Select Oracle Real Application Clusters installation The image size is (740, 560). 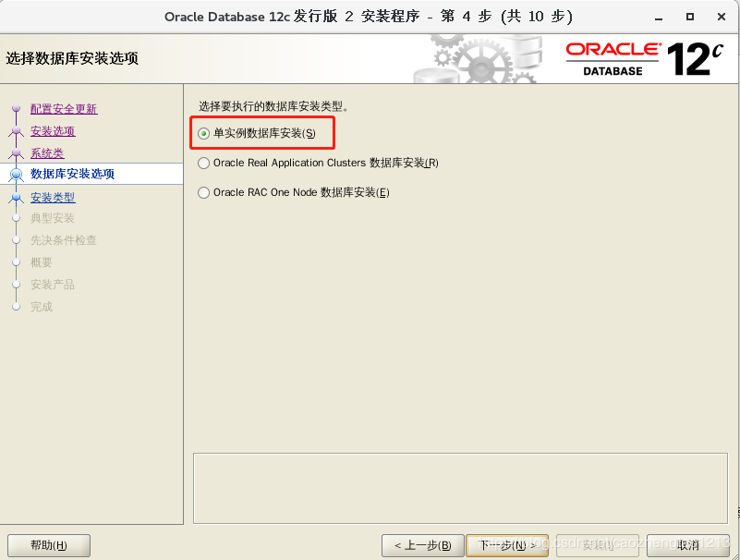click(203, 164)
